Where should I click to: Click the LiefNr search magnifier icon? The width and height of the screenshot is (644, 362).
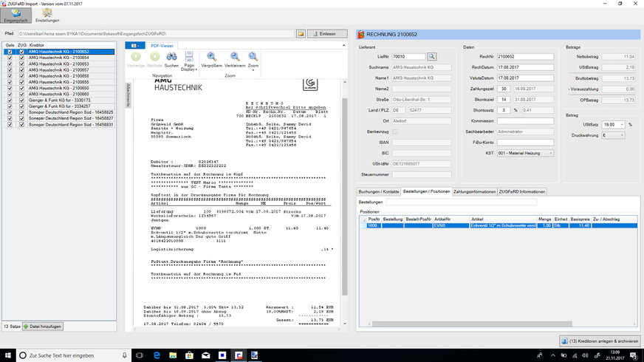tap(432, 56)
